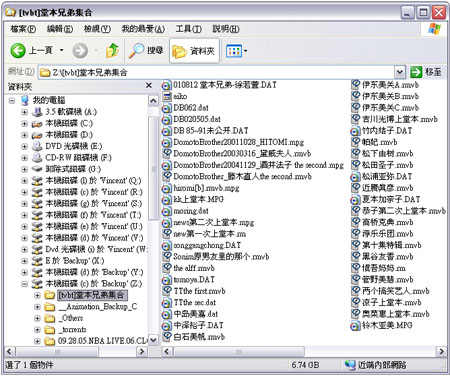Click the green Back arrow button

pyautogui.click(x=18, y=51)
